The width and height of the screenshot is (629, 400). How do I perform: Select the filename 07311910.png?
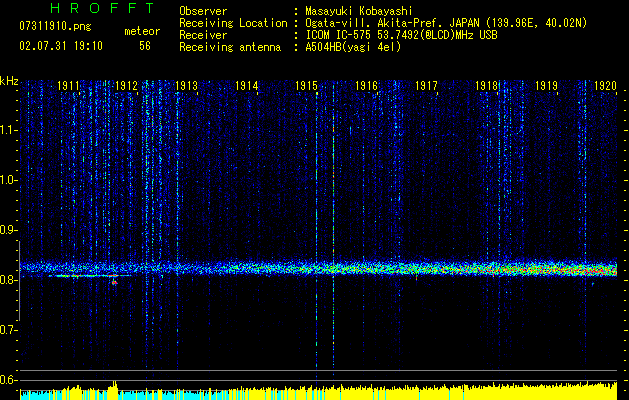click(55, 27)
